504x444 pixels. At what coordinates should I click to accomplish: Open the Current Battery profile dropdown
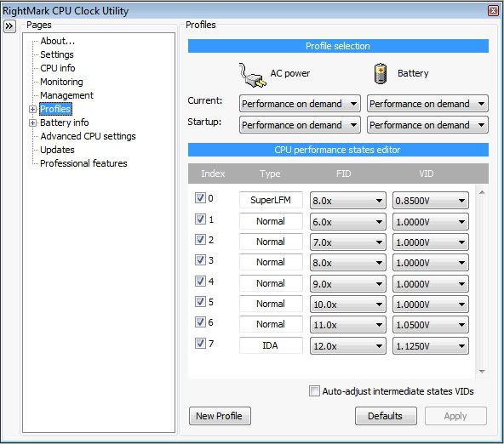(x=427, y=104)
